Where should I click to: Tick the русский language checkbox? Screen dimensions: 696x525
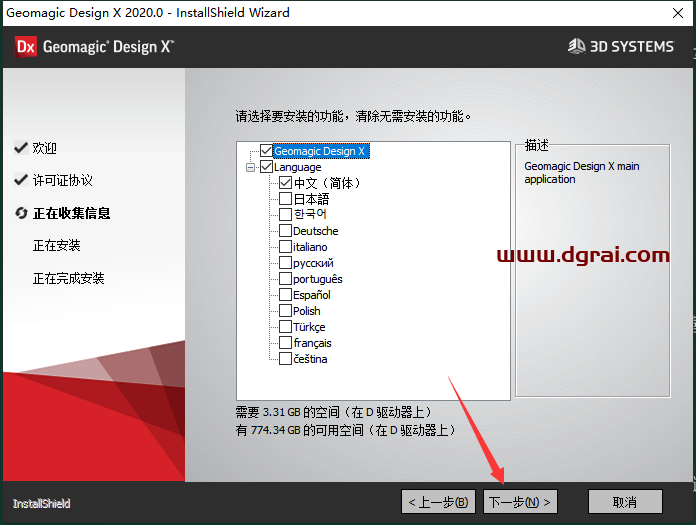pos(285,262)
